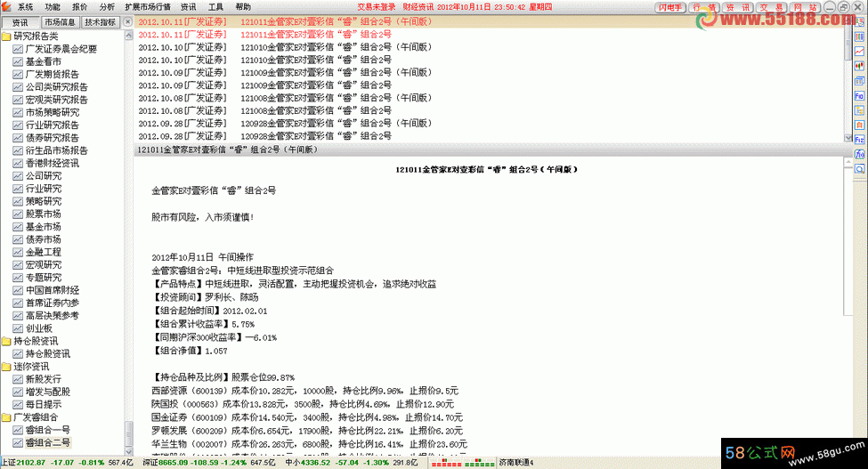Click the folder icon of 持仓股资讯 group
This screenshot has width=868, height=469.
pyautogui.click(x=6, y=341)
